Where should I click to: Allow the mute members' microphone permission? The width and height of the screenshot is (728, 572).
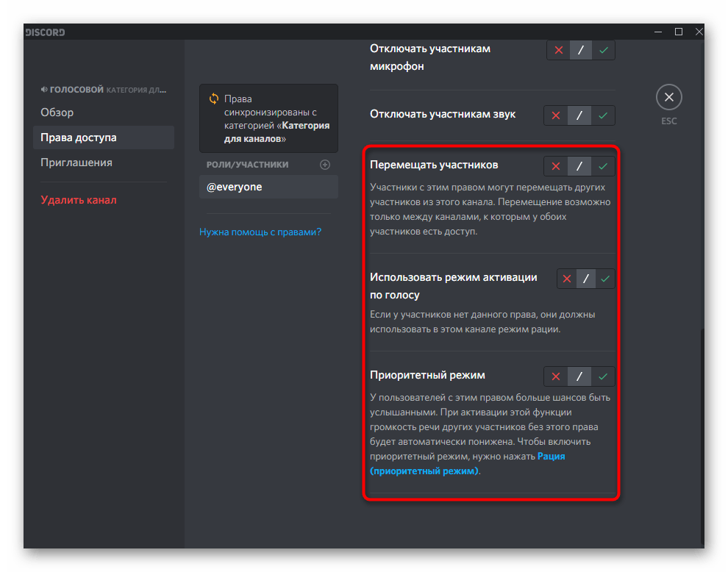tap(604, 50)
